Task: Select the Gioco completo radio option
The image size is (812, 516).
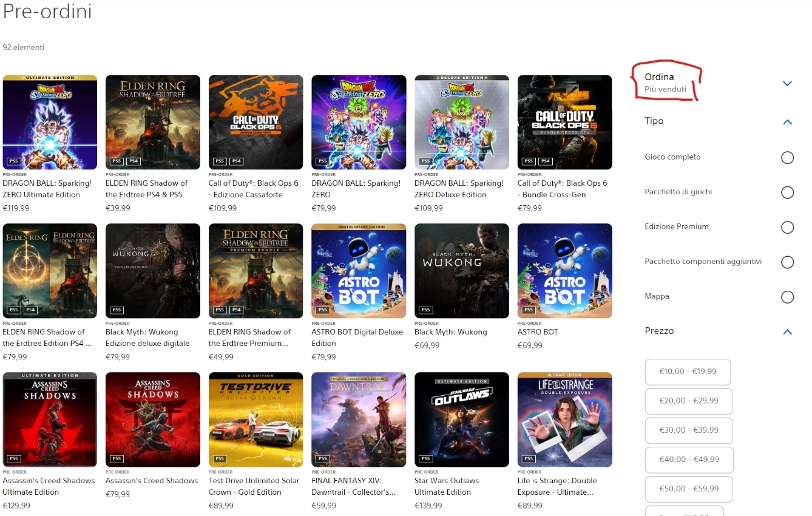Action: 787,158
